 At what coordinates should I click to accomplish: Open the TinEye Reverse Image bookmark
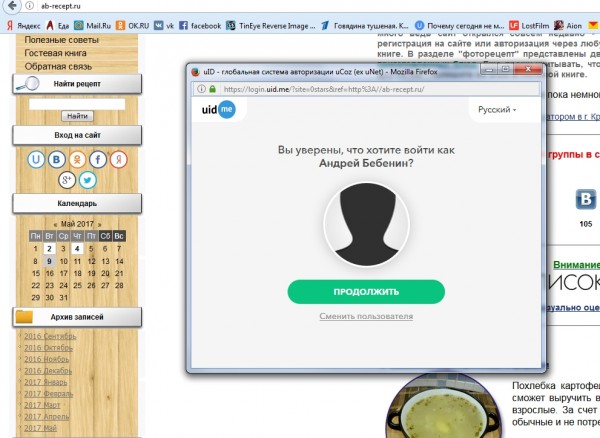point(271,26)
